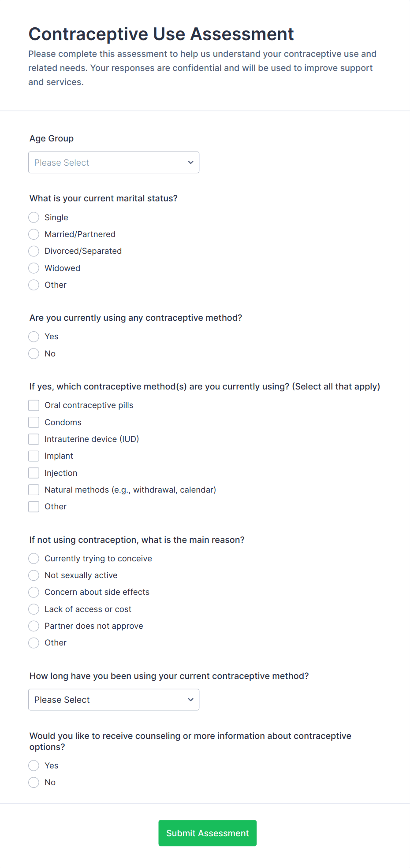The image size is (410, 868).
Task: Expand the contraceptive duration dropdown
Action: pyautogui.click(x=113, y=699)
